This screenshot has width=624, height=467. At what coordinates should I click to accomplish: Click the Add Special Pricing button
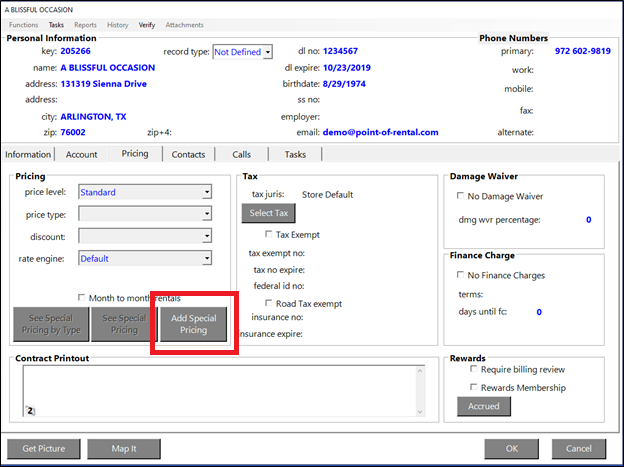[x=193, y=324]
